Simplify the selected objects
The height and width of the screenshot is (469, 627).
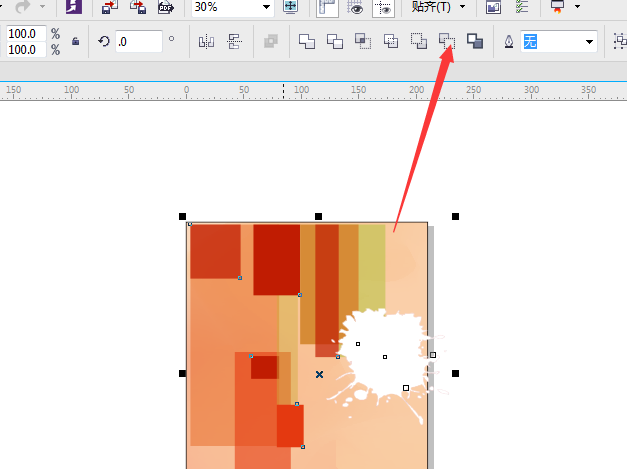click(x=391, y=41)
